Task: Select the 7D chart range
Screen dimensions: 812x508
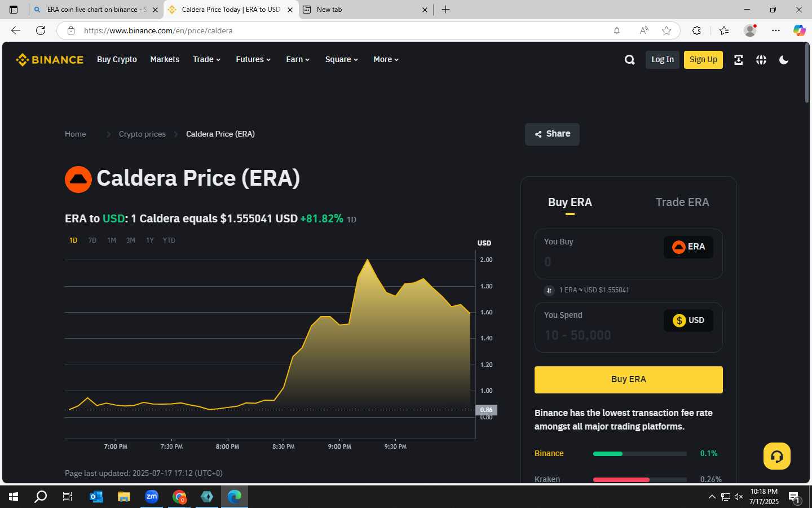Action: coord(92,240)
